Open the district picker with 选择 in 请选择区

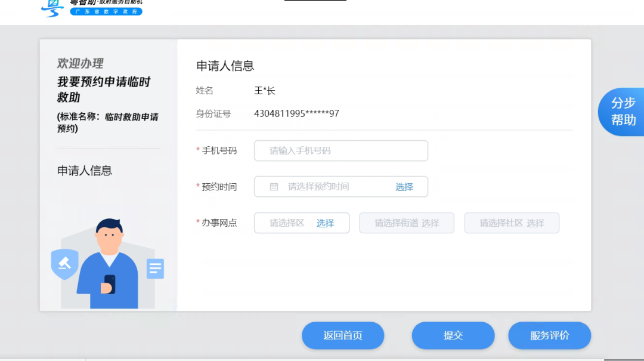click(x=326, y=223)
